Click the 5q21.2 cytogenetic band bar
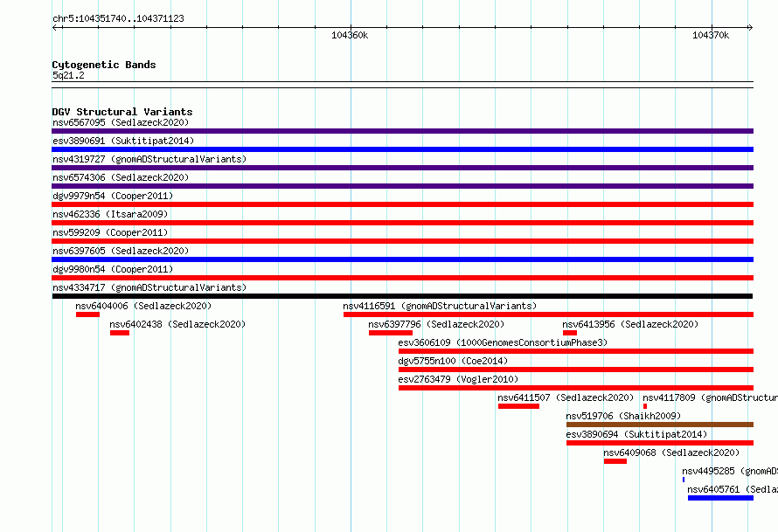Image resolution: width=778 pixels, height=532 pixels. 402,85
